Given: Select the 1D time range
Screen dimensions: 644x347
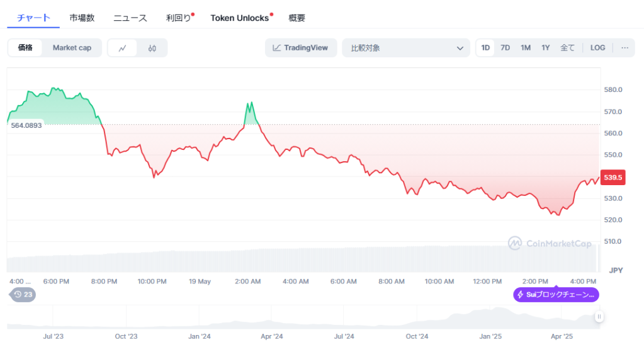Looking at the screenshot, I should (x=485, y=48).
